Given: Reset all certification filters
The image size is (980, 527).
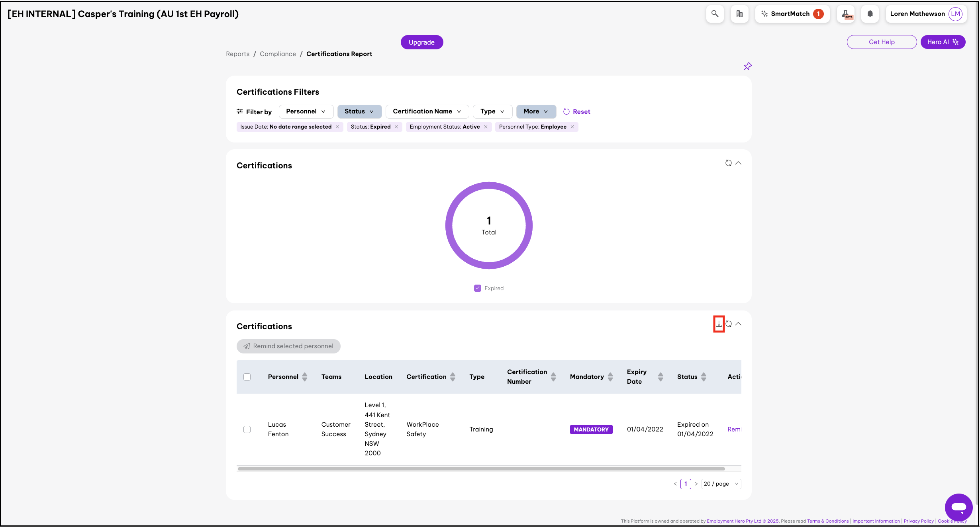Looking at the screenshot, I should pyautogui.click(x=577, y=112).
